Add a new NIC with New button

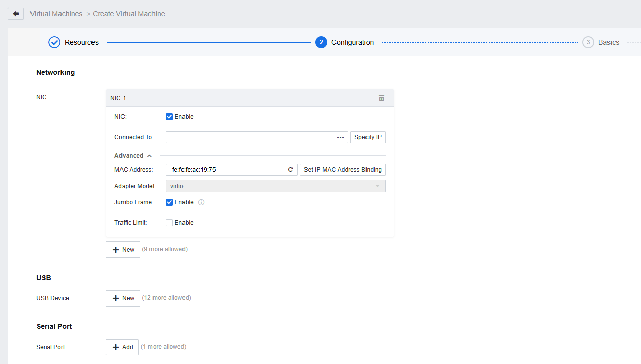(x=123, y=250)
